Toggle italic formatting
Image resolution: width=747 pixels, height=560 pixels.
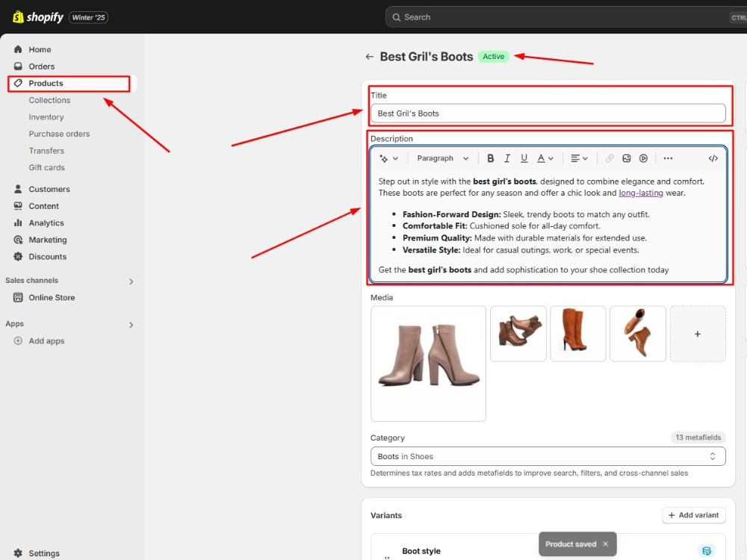(x=507, y=158)
